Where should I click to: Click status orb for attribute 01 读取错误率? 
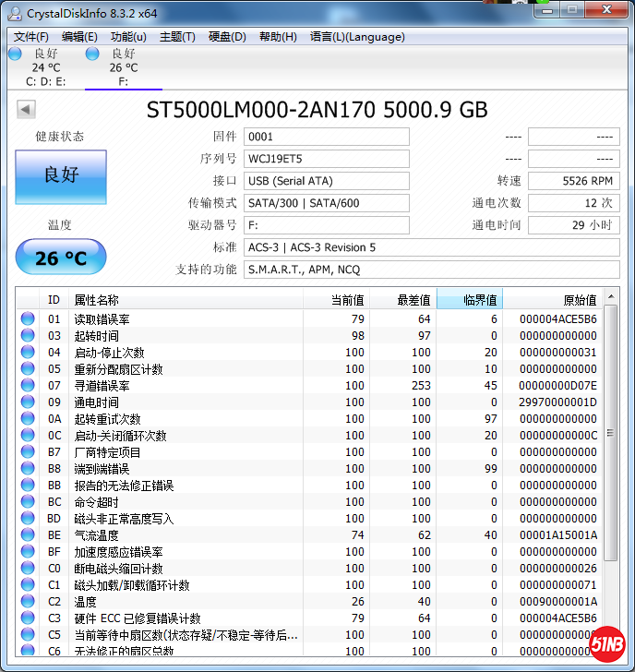pyautogui.click(x=28, y=319)
